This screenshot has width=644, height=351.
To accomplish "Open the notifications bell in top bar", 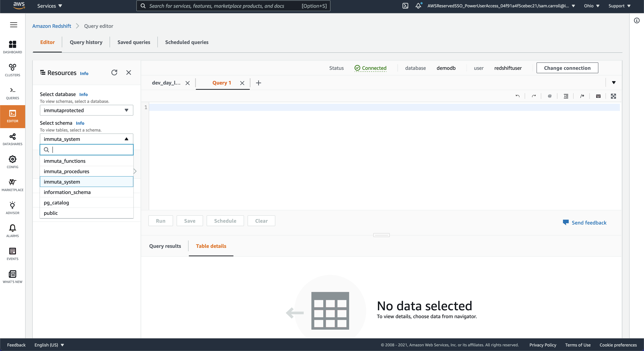I will coord(418,6).
